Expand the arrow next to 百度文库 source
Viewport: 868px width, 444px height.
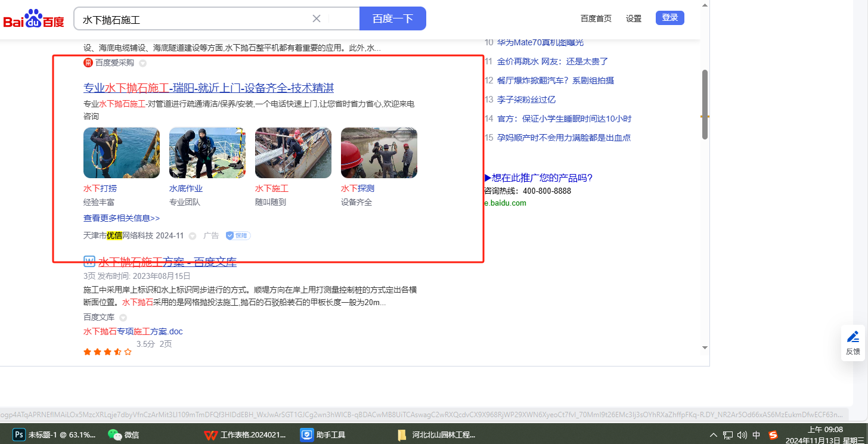(123, 318)
